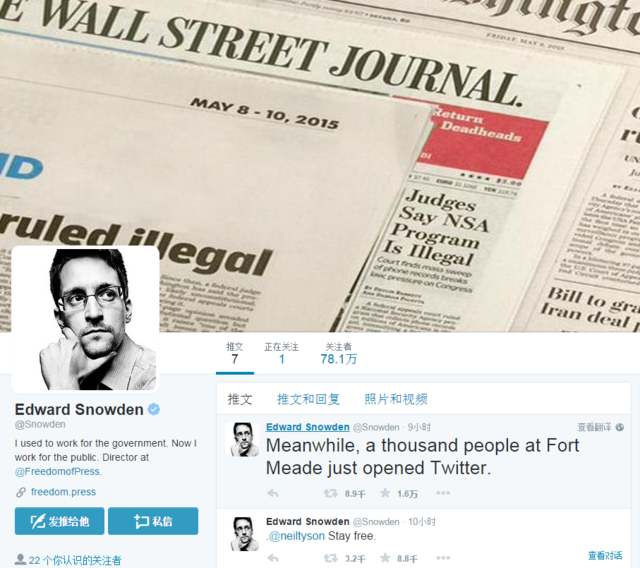
Task: Switch to 照片和视频 tab
Action: click(x=396, y=399)
